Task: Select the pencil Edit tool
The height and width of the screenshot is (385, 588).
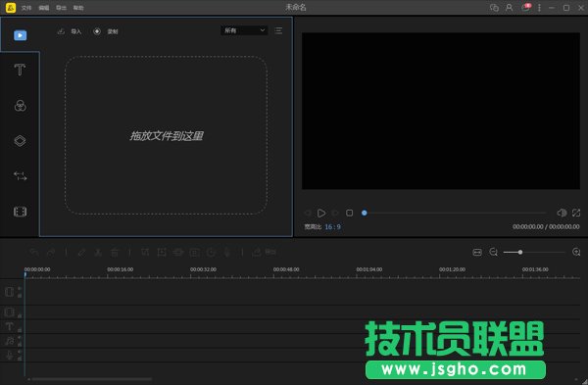Action: click(x=81, y=253)
